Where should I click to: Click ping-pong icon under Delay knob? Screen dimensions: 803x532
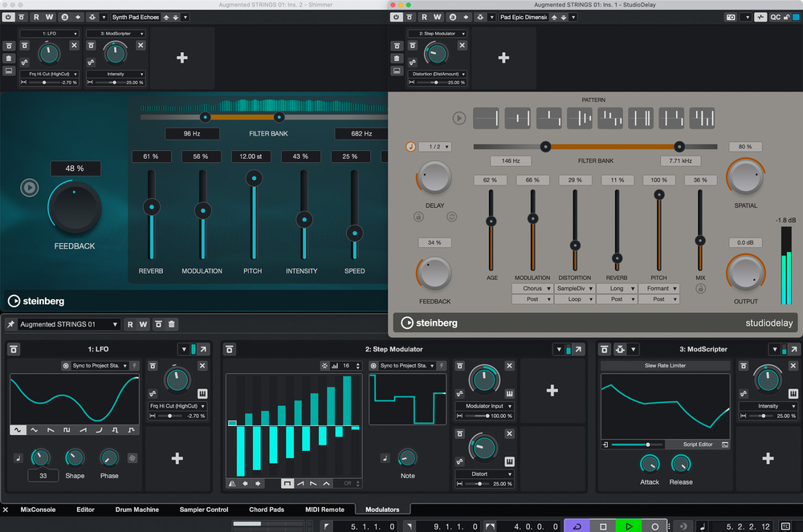451,217
